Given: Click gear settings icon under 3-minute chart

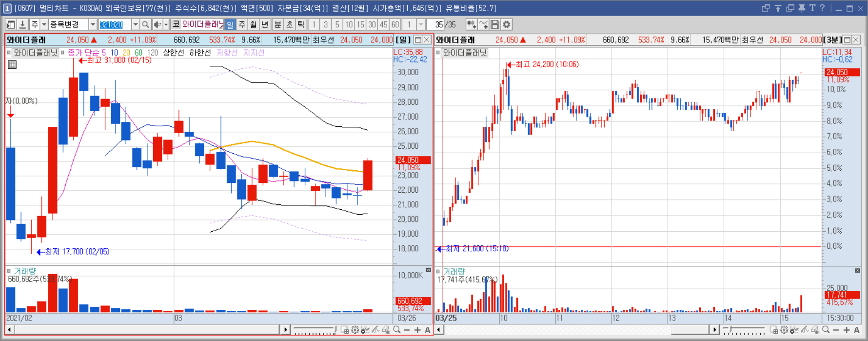Looking at the screenshot, I should click(784, 330).
